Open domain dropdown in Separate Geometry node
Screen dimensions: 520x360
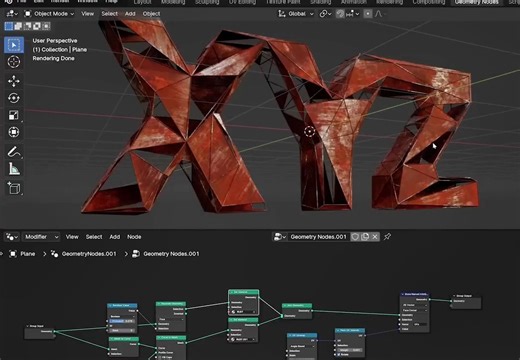point(171,319)
